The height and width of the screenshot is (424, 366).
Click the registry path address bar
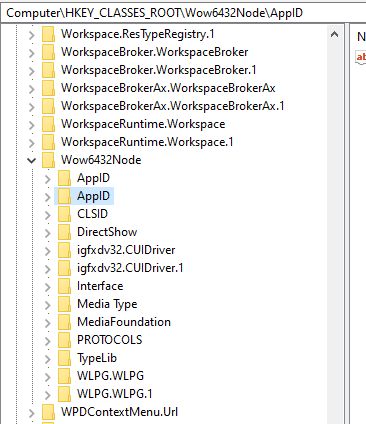[x=183, y=13]
